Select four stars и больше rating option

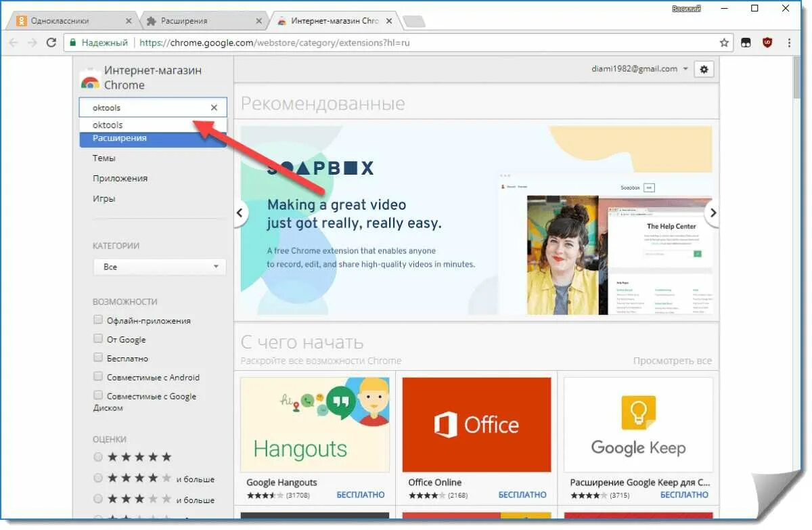[98, 479]
